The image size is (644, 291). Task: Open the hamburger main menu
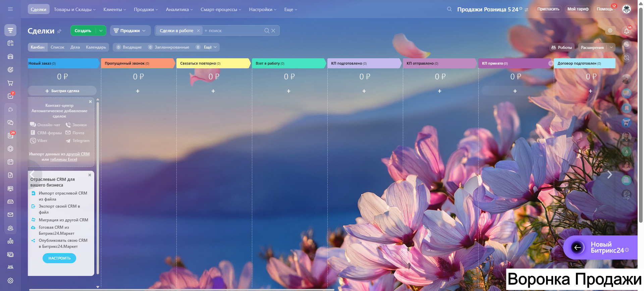click(10, 9)
